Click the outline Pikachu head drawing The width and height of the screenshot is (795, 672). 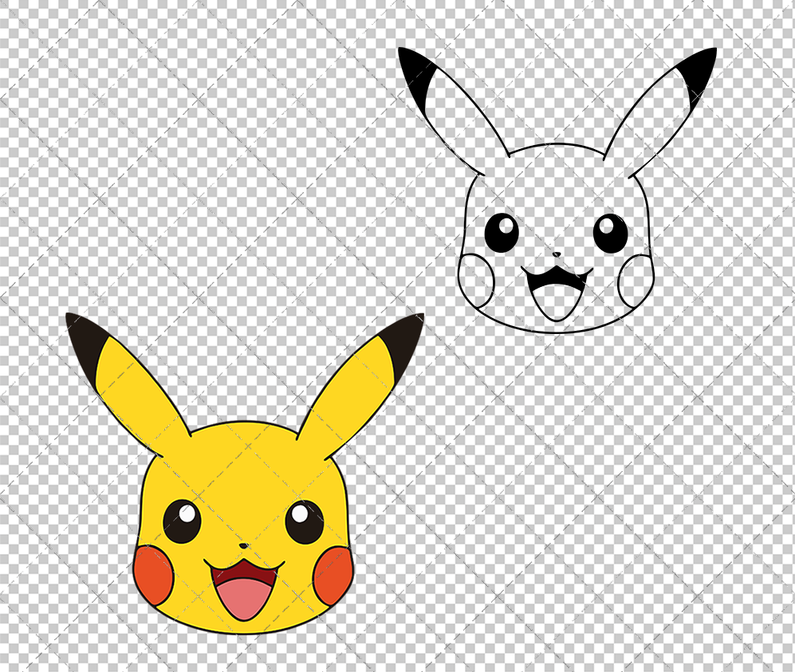557,191
